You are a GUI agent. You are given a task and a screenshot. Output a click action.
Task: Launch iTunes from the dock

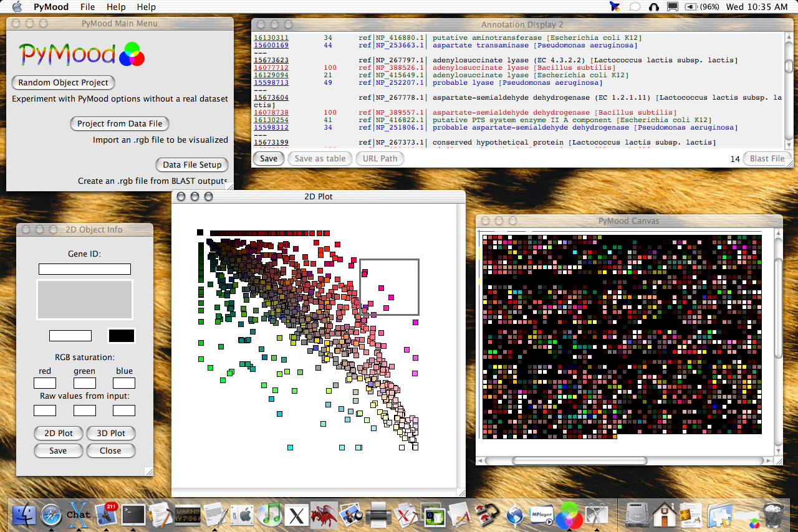click(270, 515)
